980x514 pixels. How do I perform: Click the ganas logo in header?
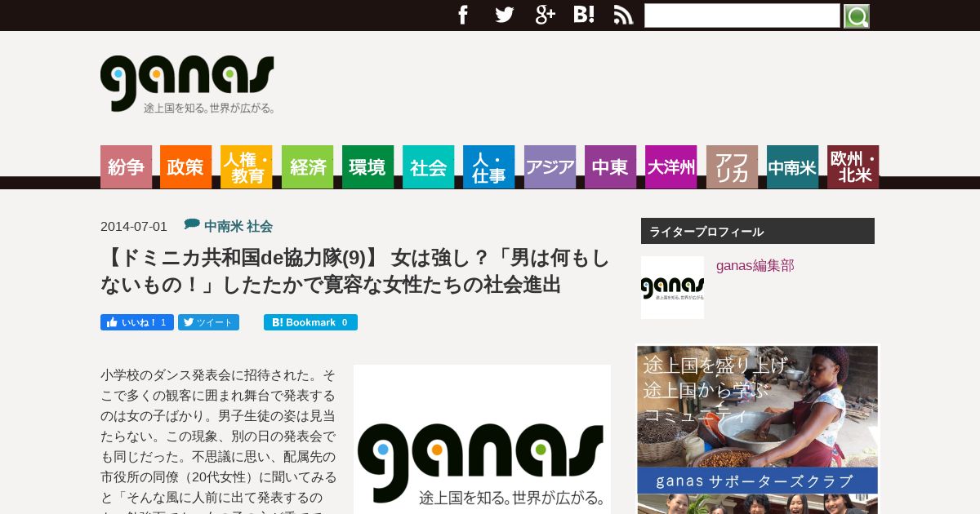(187, 84)
